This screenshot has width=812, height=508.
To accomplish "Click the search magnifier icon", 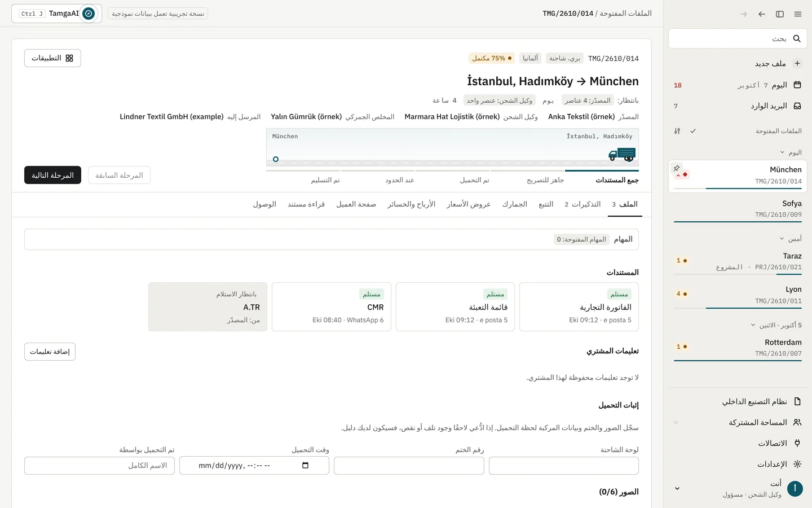I will coord(797,38).
